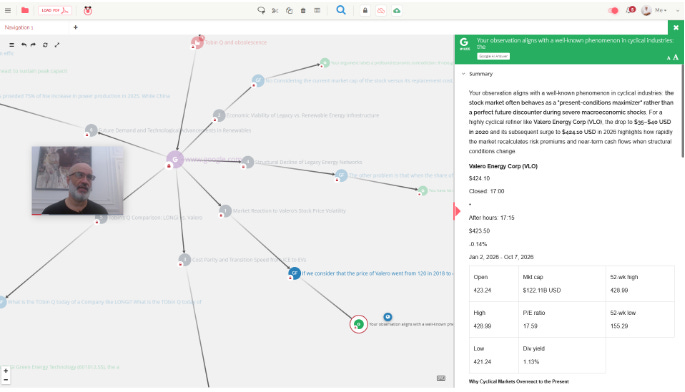685x392 pixels.
Task: Select Tobin's Q Comparison LONGi vs Valero node
Action: click(x=101, y=218)
